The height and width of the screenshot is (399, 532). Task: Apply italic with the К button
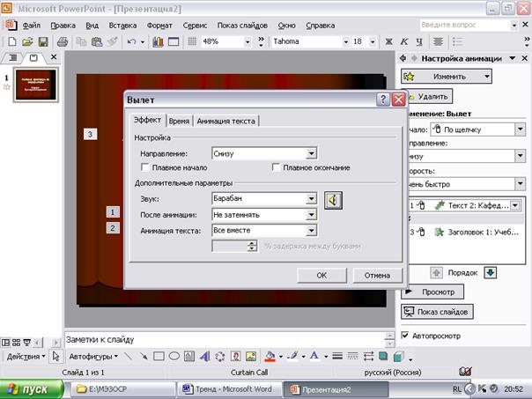point(404,41)
